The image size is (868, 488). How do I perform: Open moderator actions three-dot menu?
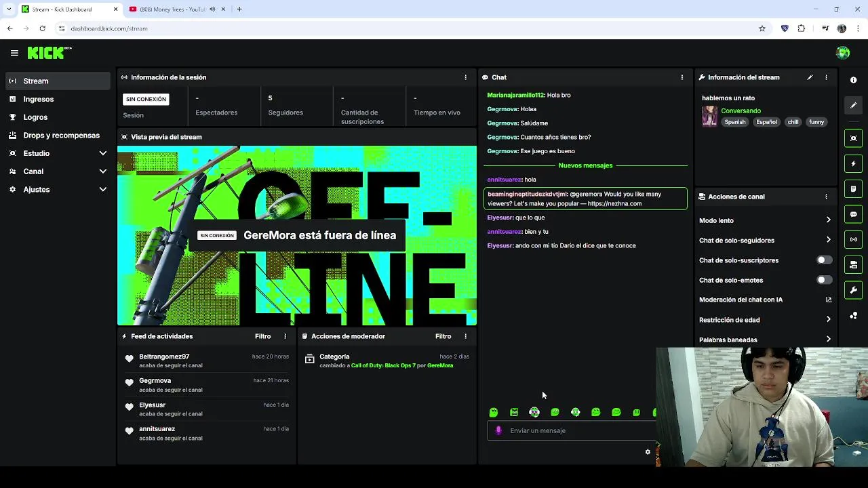(x=465, y=336)
